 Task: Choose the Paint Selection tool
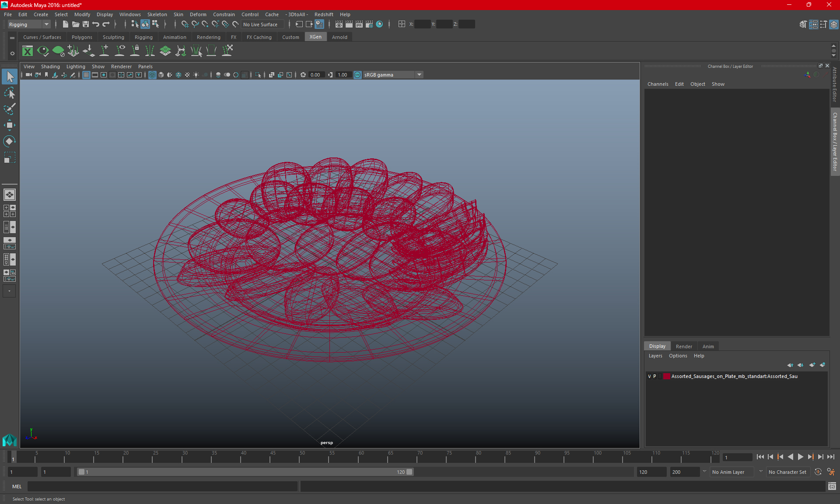click(x=10, y=109)
